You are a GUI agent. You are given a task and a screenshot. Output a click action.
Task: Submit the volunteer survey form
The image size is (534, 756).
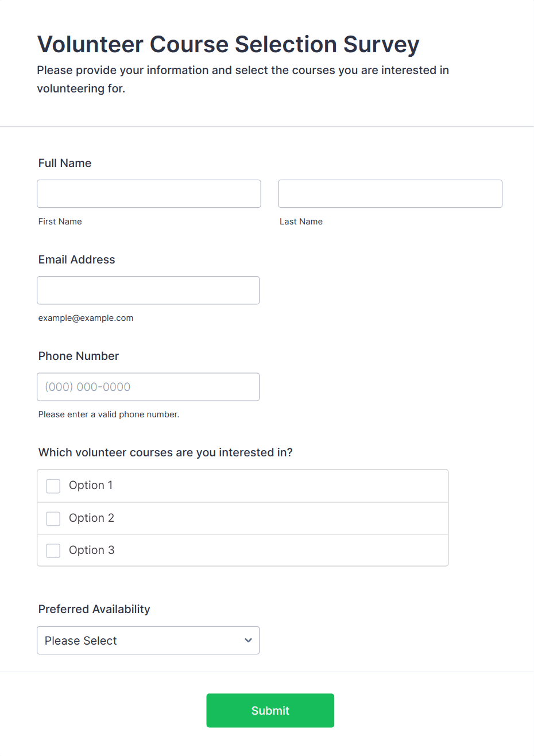[x=270, y=711]
